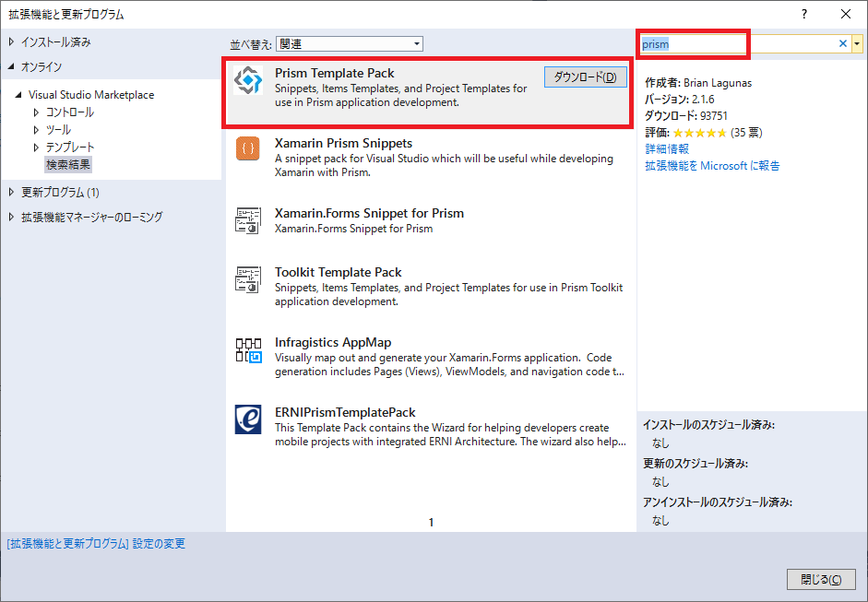The height and width of the screenshot is (602, 868).
Task: Click the バージョン: 2.1.6 text
Action: [x=680, y=100]
